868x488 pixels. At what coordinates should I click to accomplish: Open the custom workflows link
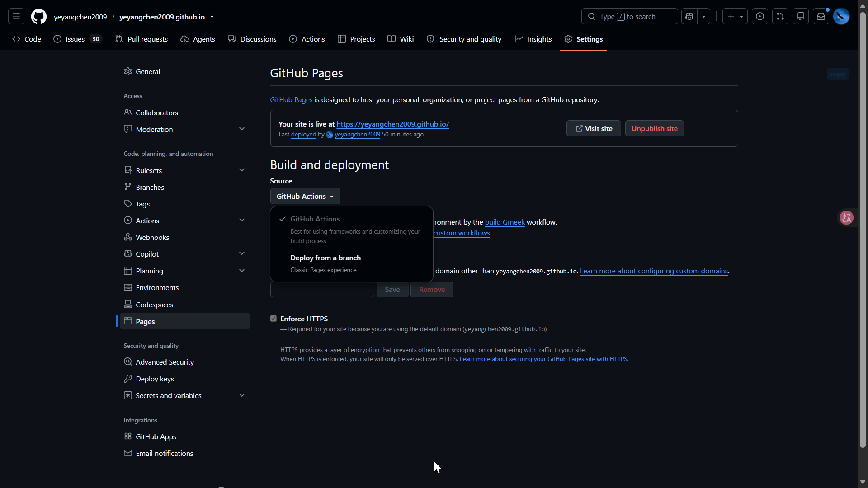462,233
